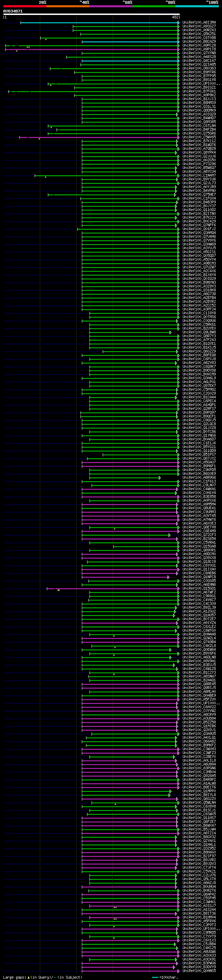Open hit UniRef100_A8I3M4
This screenshot has height=980, width=222.
click(x=199, y=23)
